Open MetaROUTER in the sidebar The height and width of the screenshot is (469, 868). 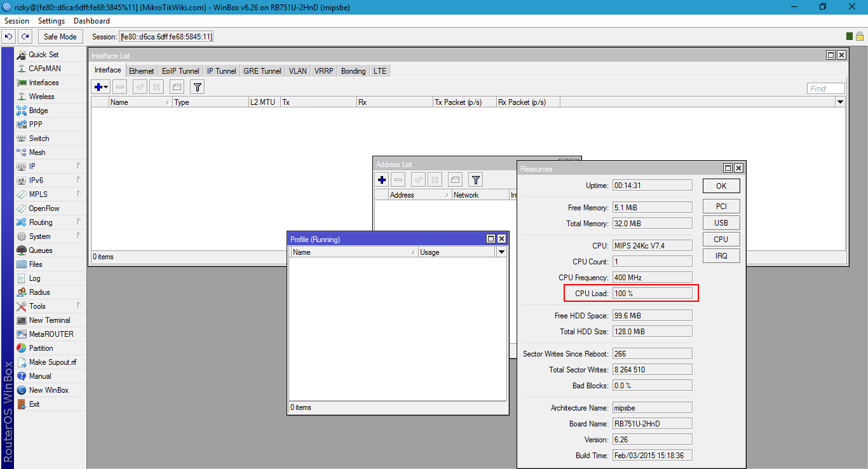pyautogui.click(x=50, y=334)
